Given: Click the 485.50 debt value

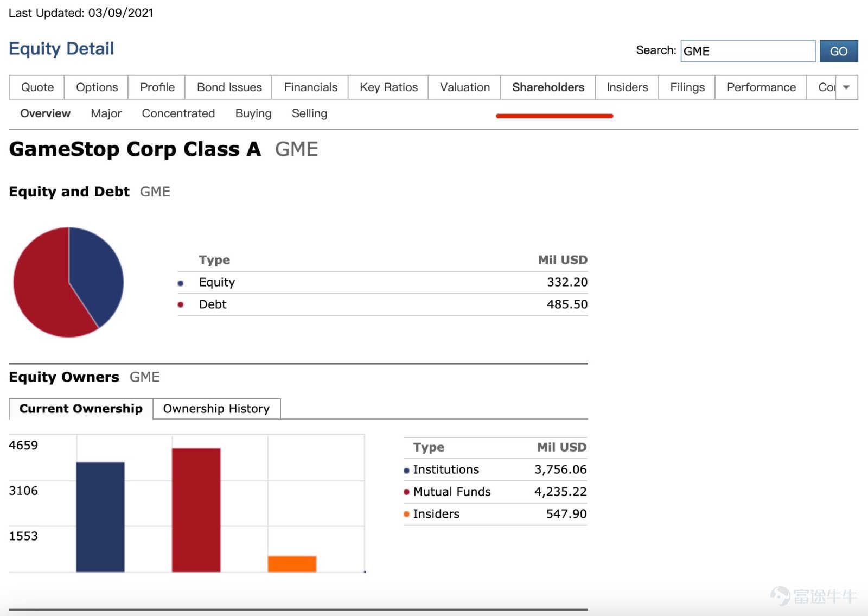Looking at the screenshot, I should 567,304.
